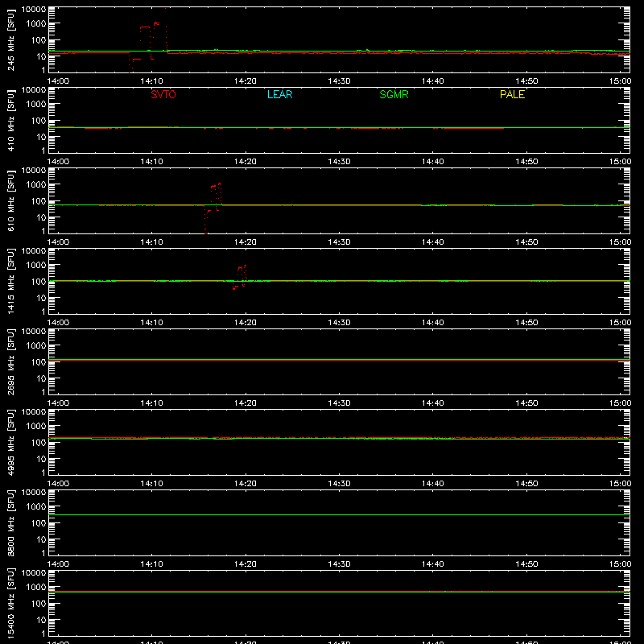Click the green flux trace in the 8800 MHz plot
The width and height of the screenshot is (644, 644).
point(339,514)
